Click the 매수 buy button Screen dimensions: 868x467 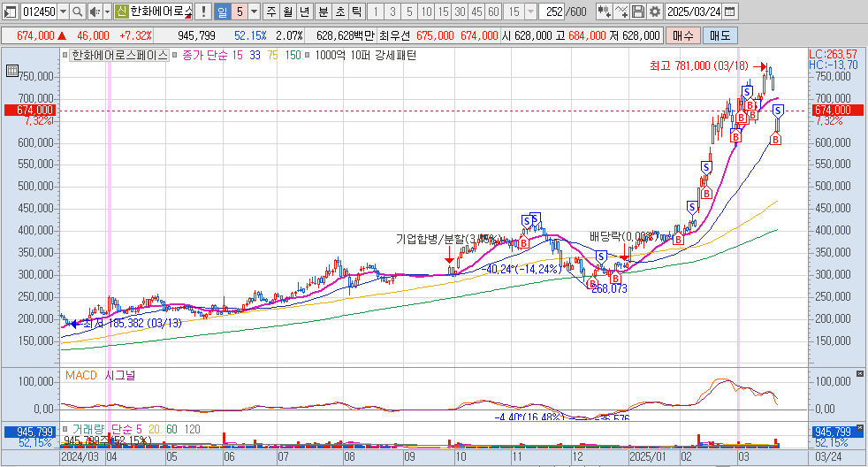[x=682, y=35]
